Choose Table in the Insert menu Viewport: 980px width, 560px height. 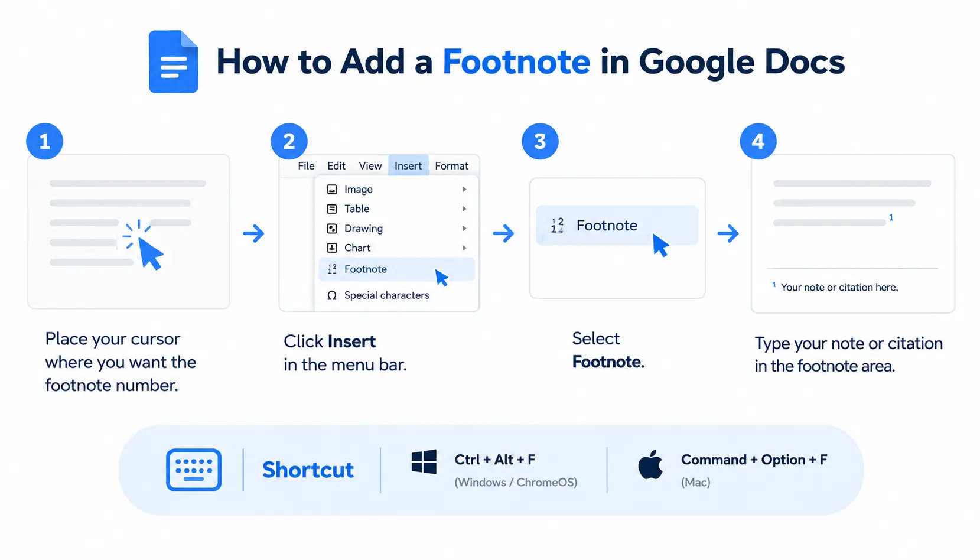(x=396, y=209)
